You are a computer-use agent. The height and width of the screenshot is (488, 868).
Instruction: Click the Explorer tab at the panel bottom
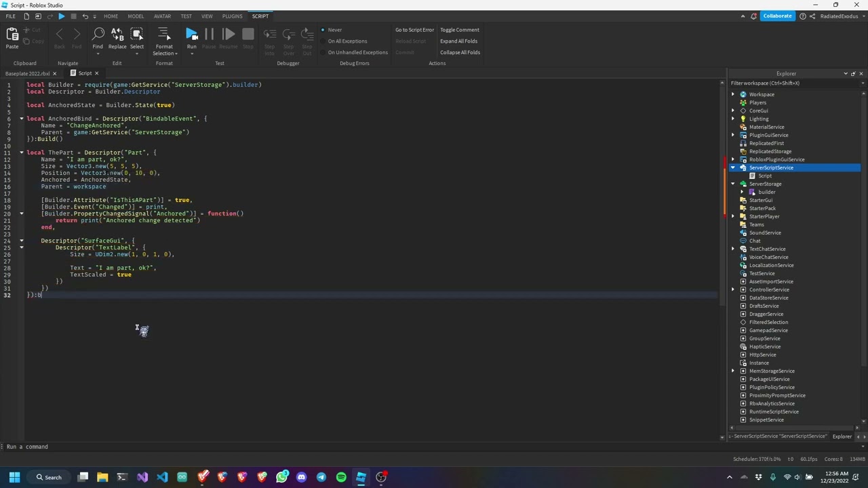click(842, 436)
